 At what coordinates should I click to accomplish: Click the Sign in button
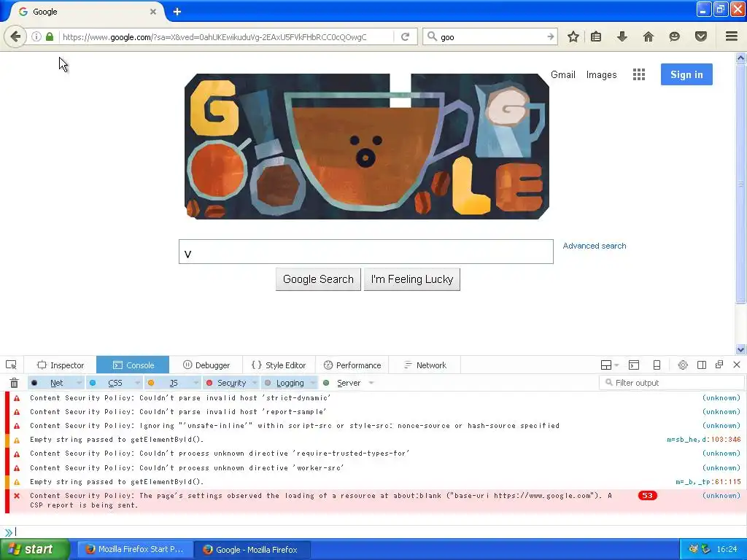click(686, 74)
